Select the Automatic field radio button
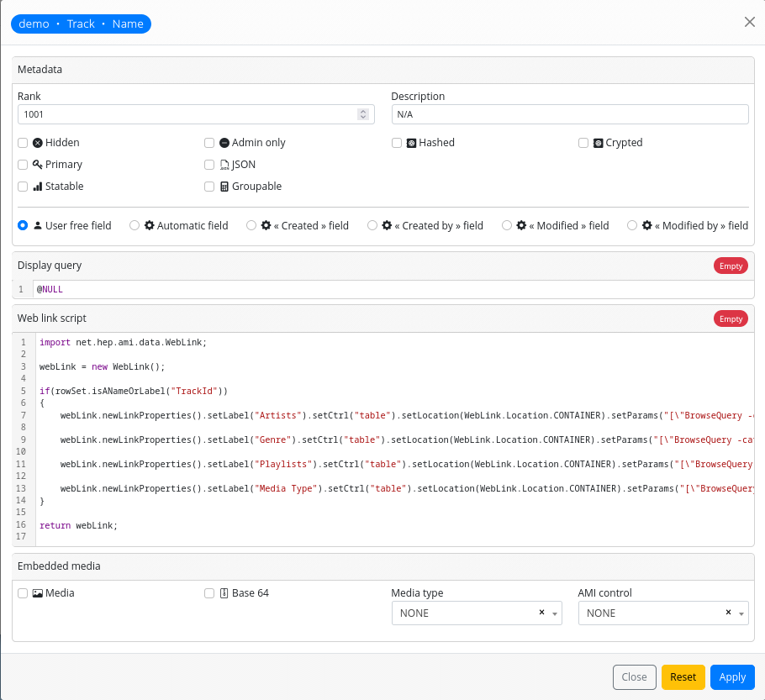Viewport: 765px width, 700px height. [x=135, y=225]
